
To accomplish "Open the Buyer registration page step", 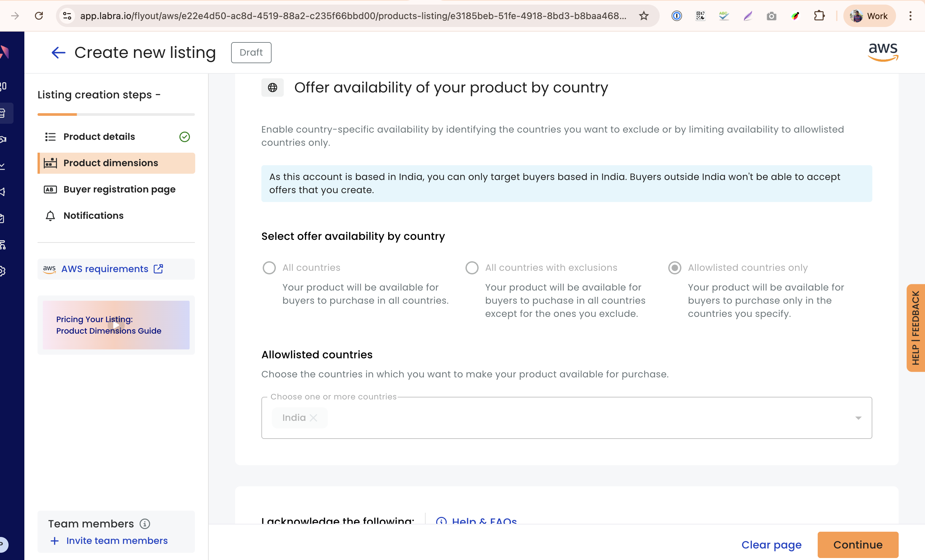I will [x=119, y=189].
